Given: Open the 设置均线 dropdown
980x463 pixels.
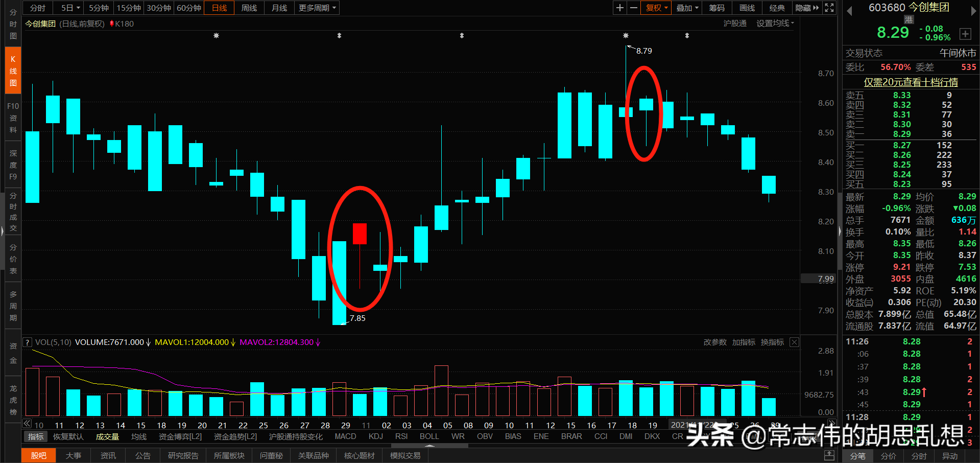Looking at the screenshot, I should [774, 23].
